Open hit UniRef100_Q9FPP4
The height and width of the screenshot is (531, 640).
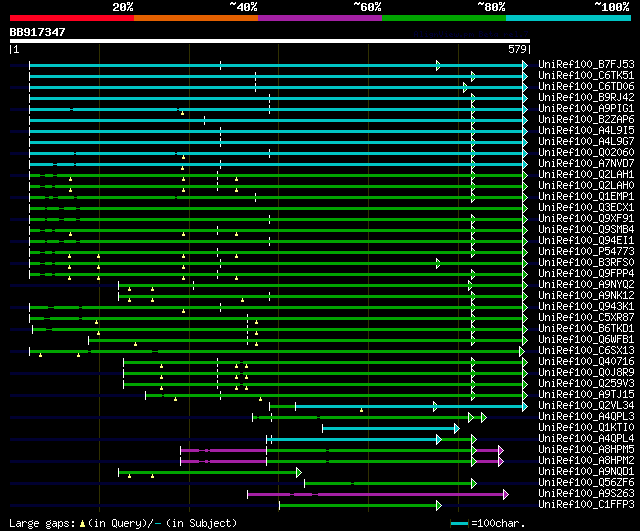point(586,274)
